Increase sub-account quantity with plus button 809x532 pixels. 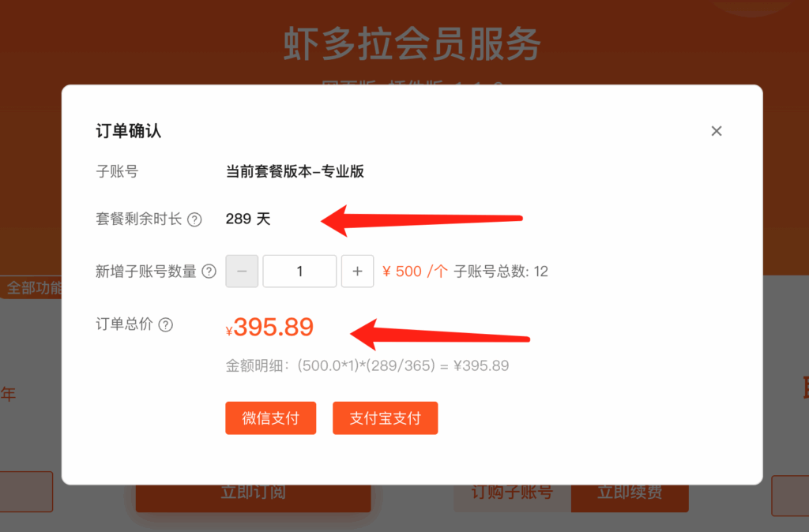358,272
